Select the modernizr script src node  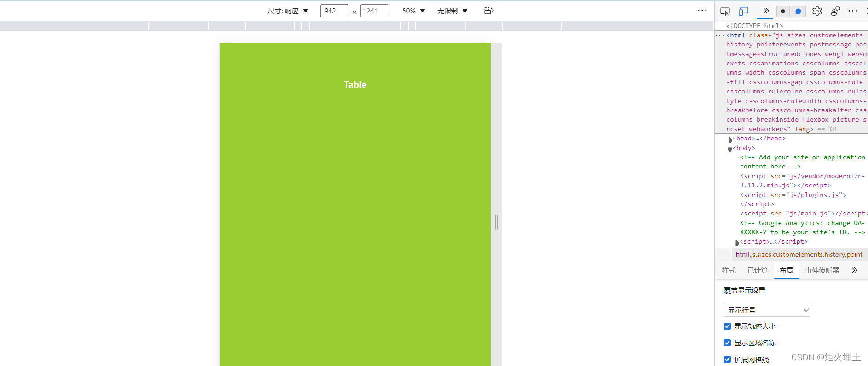pos(802,180)
